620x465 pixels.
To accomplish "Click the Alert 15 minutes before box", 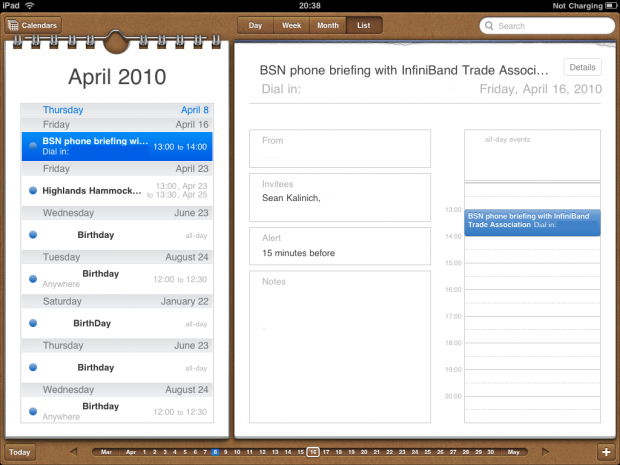I will (340, 246).
